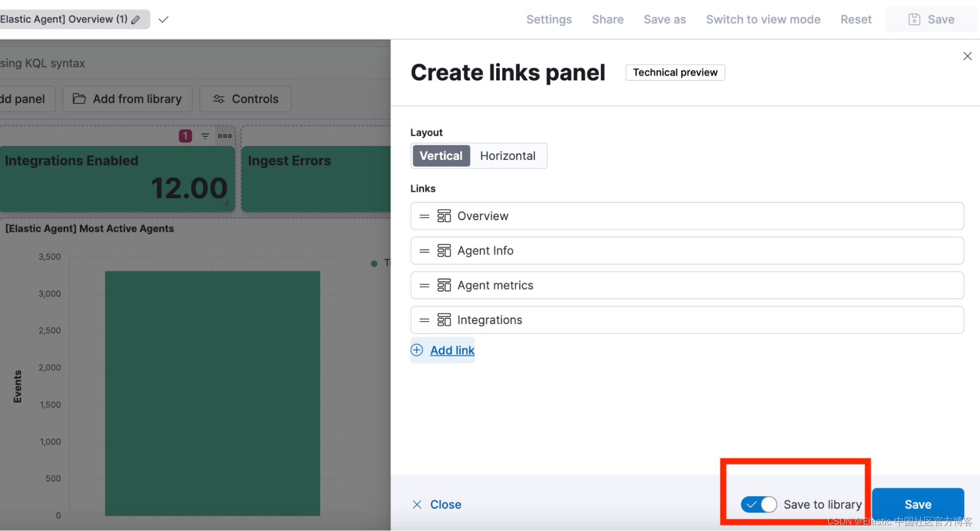Click the dashboard icon beside Agent Info
980x531 pixels.
444,251
